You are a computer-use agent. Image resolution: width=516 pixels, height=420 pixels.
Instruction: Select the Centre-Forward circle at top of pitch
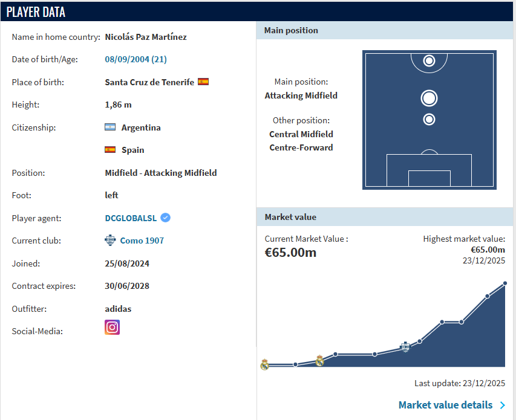429,61
